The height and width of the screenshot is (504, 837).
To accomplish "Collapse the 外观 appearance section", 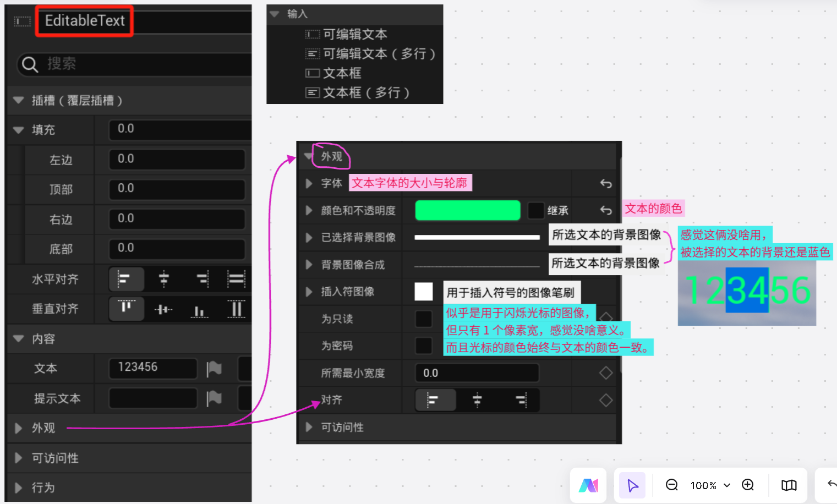I will pyautogui.click(x=308, y=156).
